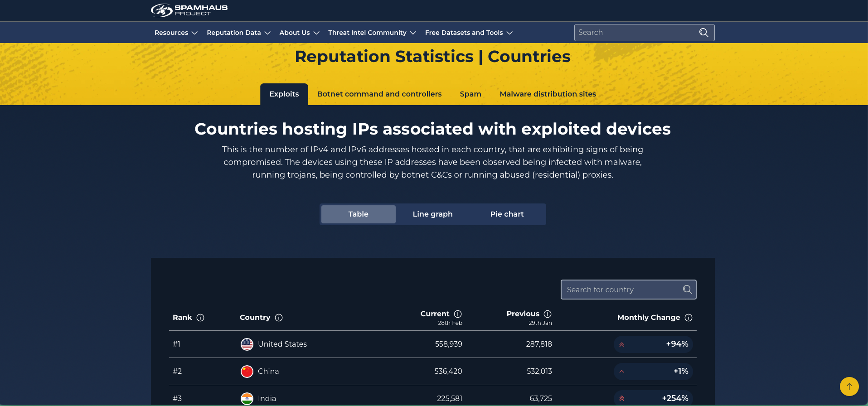Click the 28th Feb date label
868x406 pixels.
[x=450, y=323]
